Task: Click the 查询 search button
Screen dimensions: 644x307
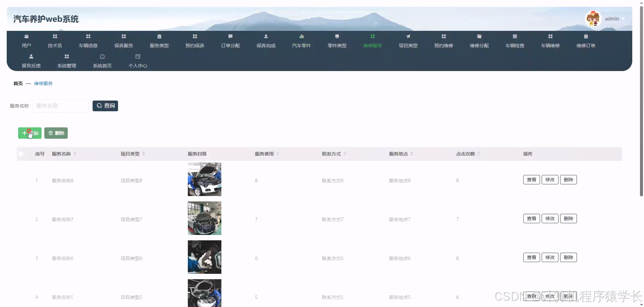Action: click(105, 106)
